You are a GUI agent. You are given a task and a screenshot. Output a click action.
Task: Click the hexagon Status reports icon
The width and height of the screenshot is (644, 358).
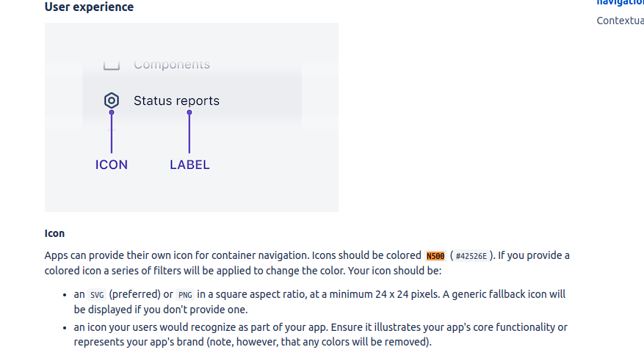(x=112, y=101)
